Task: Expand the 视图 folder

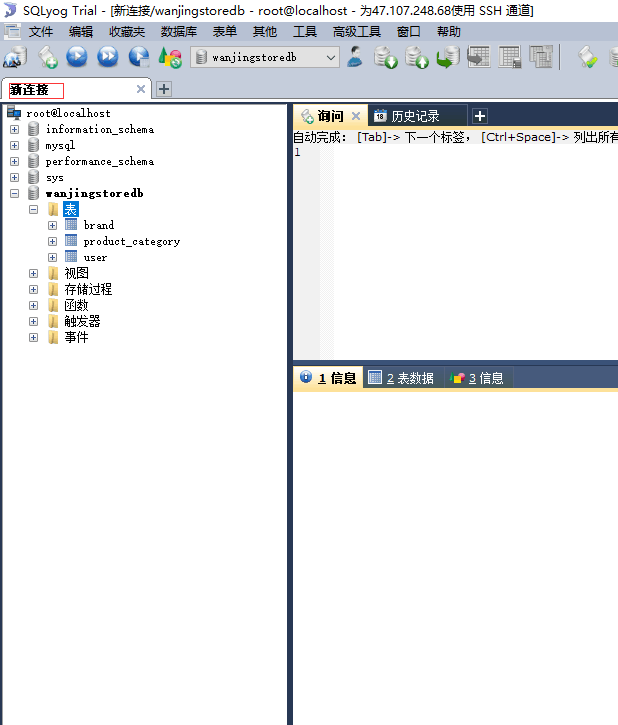Action: (33, 274)
